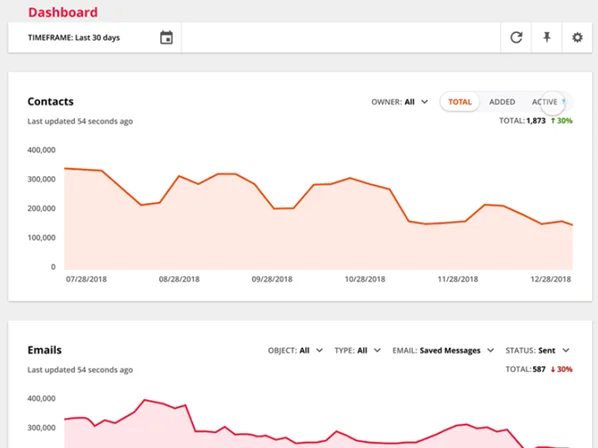Click the help icon beside ACTIVE
598x448 pixels.
tap(564, 101)
